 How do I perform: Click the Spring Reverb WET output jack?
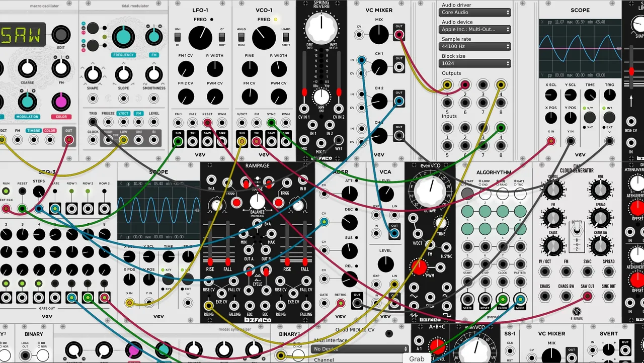pos(339,140)
